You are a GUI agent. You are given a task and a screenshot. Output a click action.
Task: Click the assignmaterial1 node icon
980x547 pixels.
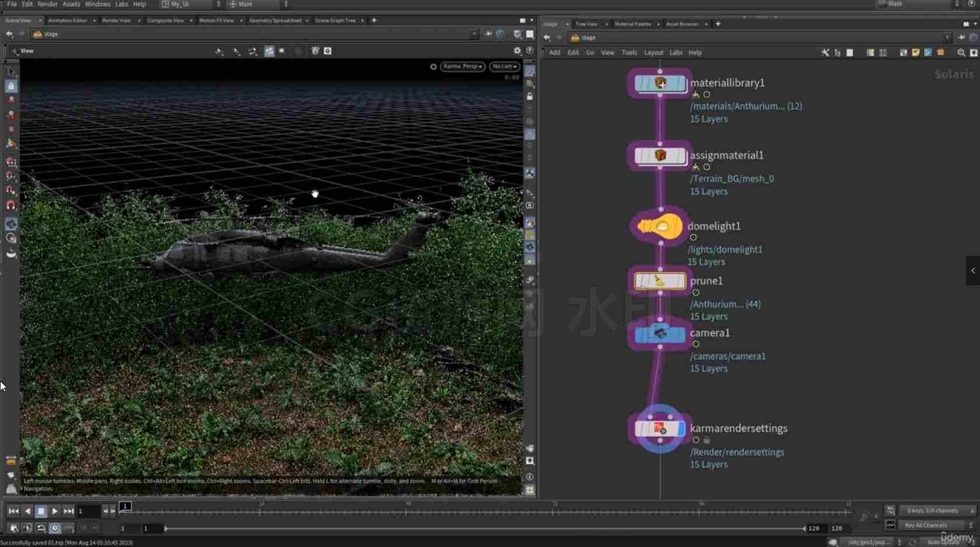660,156
